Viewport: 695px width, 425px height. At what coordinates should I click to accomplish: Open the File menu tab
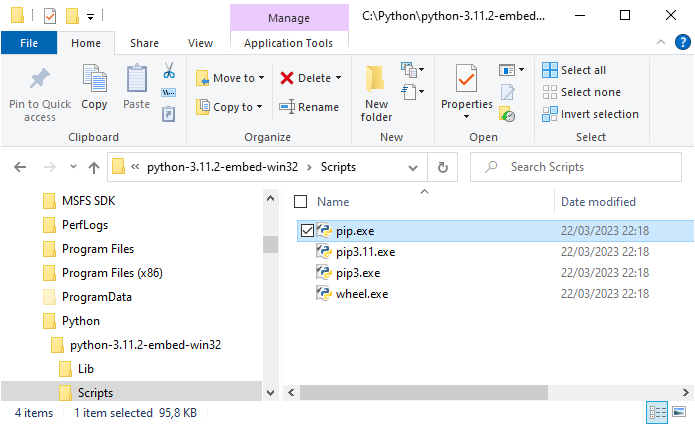(x=29, y=43)
